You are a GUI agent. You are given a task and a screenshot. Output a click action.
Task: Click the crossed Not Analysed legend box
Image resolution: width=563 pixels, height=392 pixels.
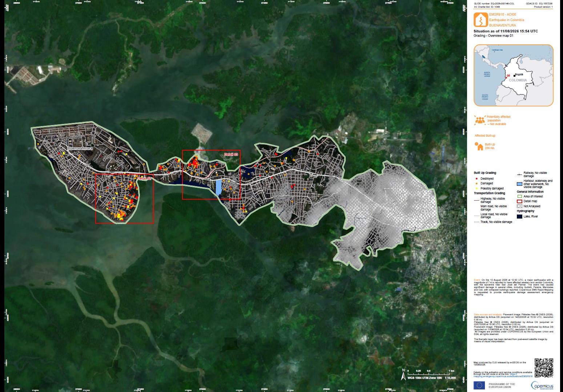(x=519, y=206)
